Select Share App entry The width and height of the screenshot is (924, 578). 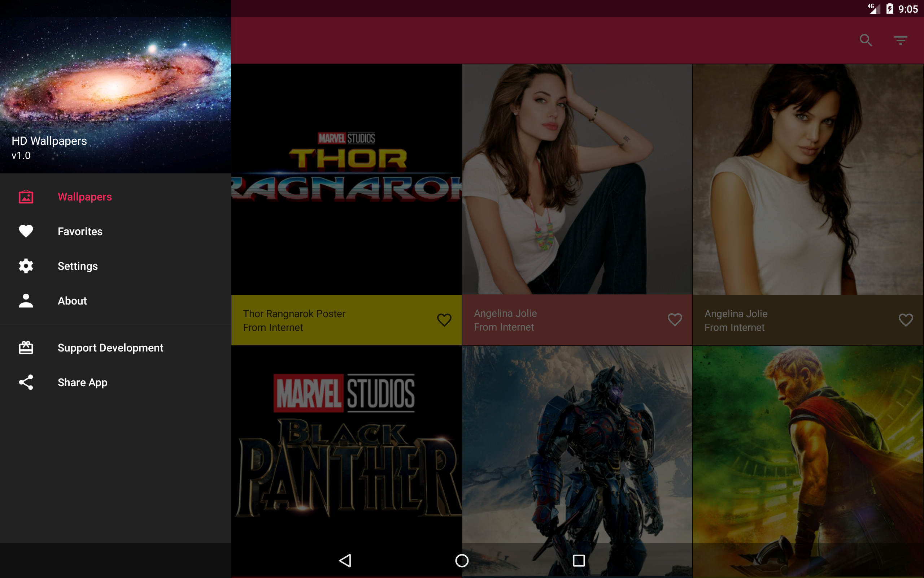pos(115,382)
